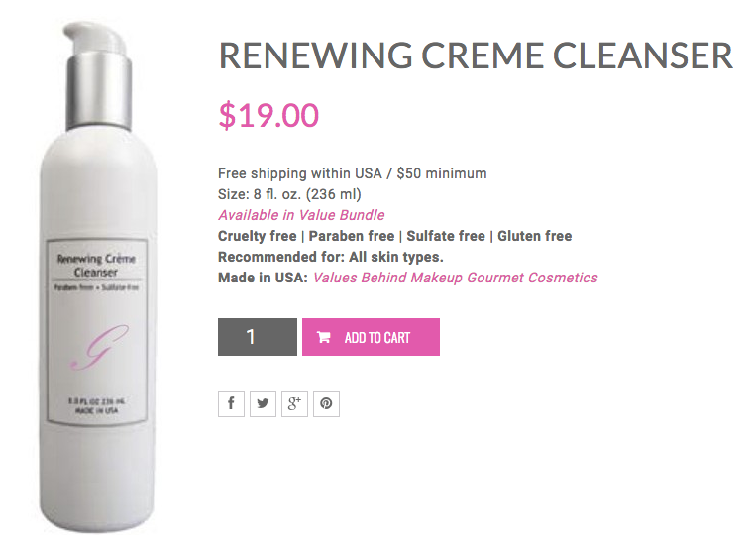Viewport: 751px width, 560px height.
Task: Open Values Behind Makeup Gourmet Cosmetics link
Action: 455,278
